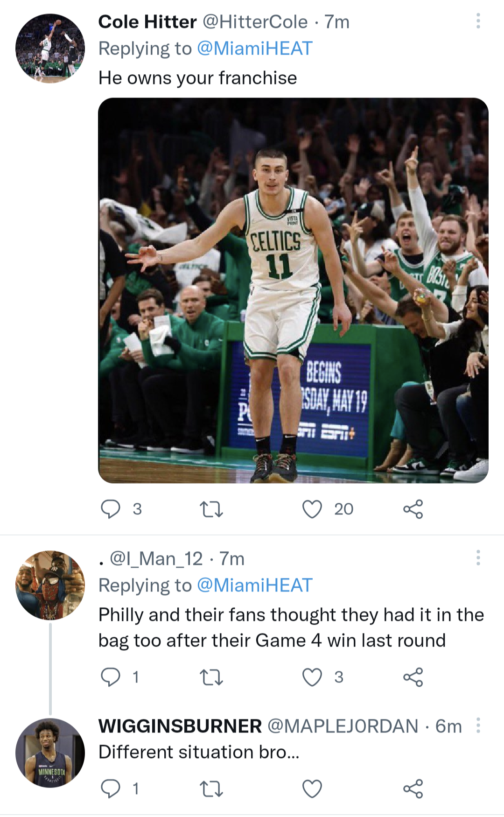Retweet @I_Man_12's Philly tweet

tap(211, 677)
